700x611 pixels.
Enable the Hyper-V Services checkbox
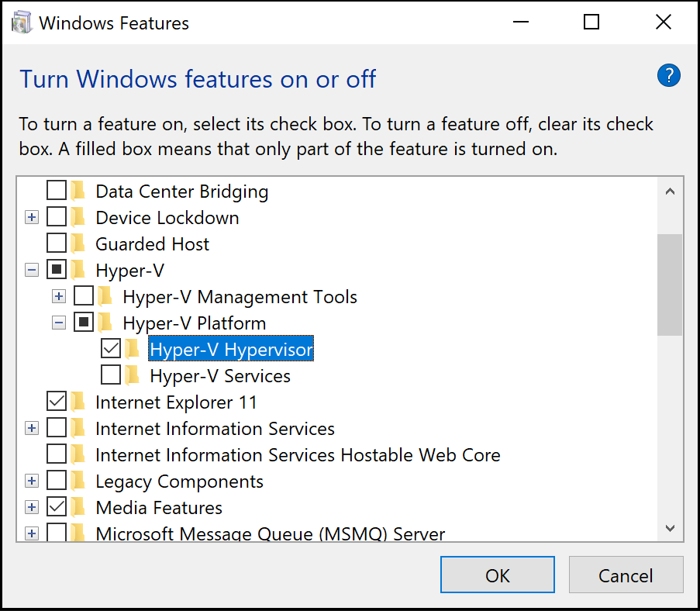pos(111,376)
